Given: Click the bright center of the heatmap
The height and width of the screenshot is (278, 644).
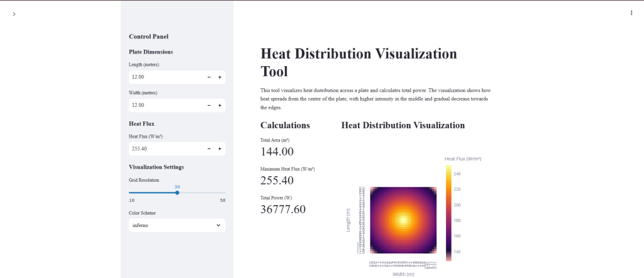Looking at the screenshot, I should pyautogui.click(x=402, y=221).
